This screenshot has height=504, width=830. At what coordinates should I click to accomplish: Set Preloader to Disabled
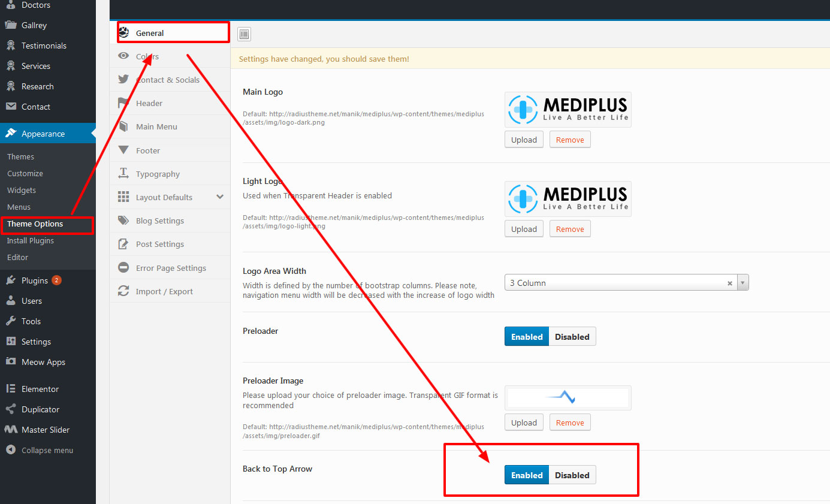click(x=572, y=337)
